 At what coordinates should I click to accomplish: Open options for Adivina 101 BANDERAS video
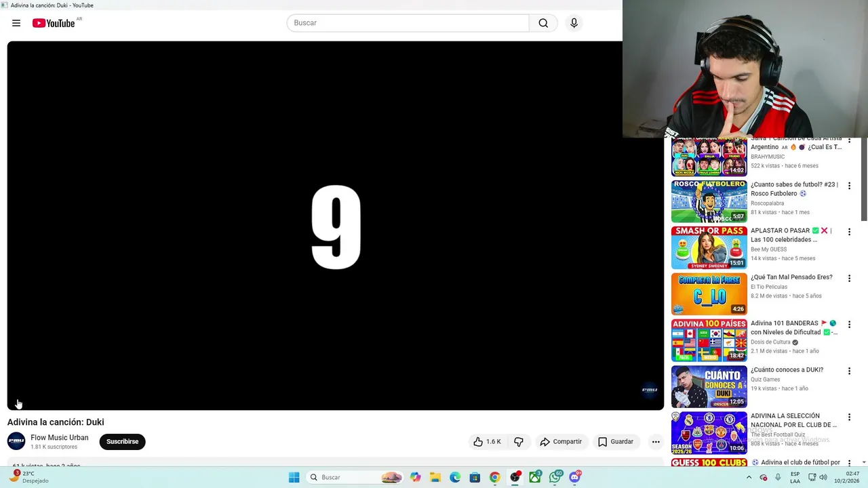click(x=849, y=325)
